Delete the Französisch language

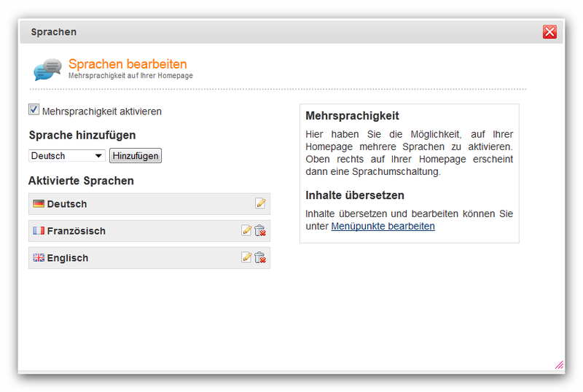pyautogui.click(x=260, y=230)
